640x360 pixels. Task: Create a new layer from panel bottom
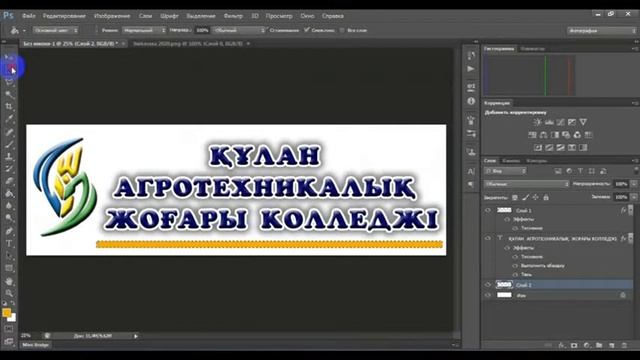pos(611,345)
